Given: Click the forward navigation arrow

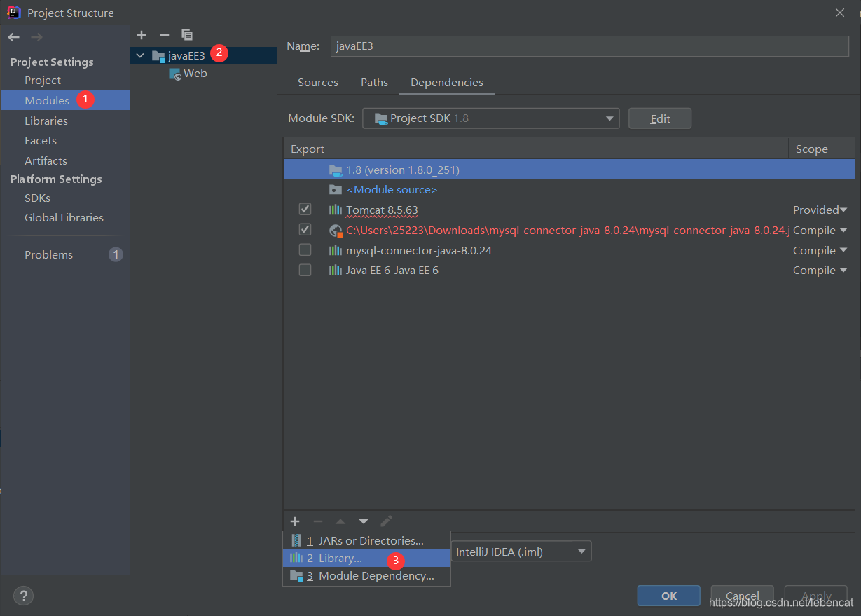Looking at the screenshot, I should (x=37, y=37).
